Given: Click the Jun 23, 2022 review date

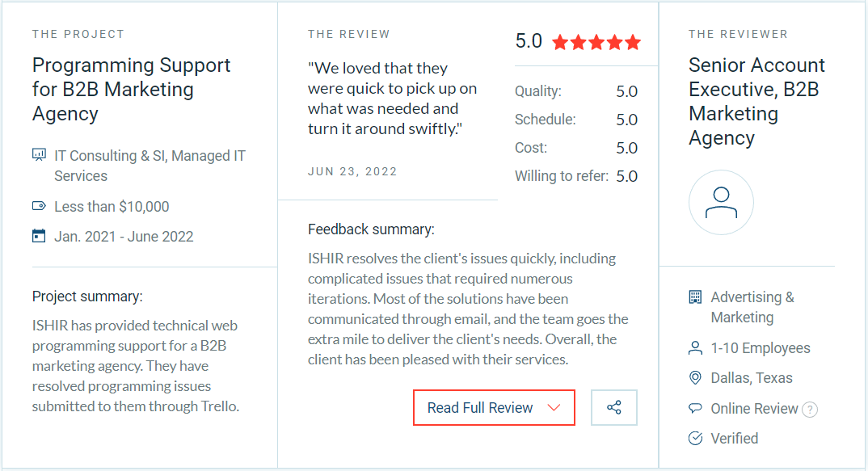Looking at the screenshot, I should click(x=352, y=171).
